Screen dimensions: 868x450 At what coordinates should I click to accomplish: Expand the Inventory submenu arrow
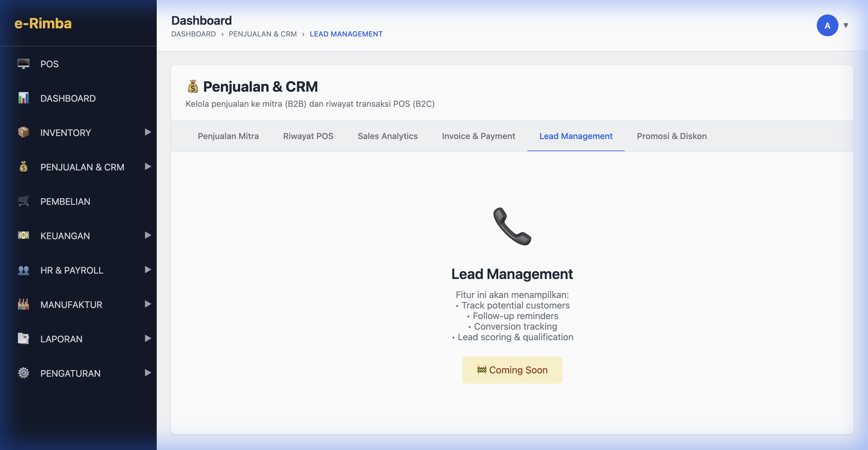(148, 132)
